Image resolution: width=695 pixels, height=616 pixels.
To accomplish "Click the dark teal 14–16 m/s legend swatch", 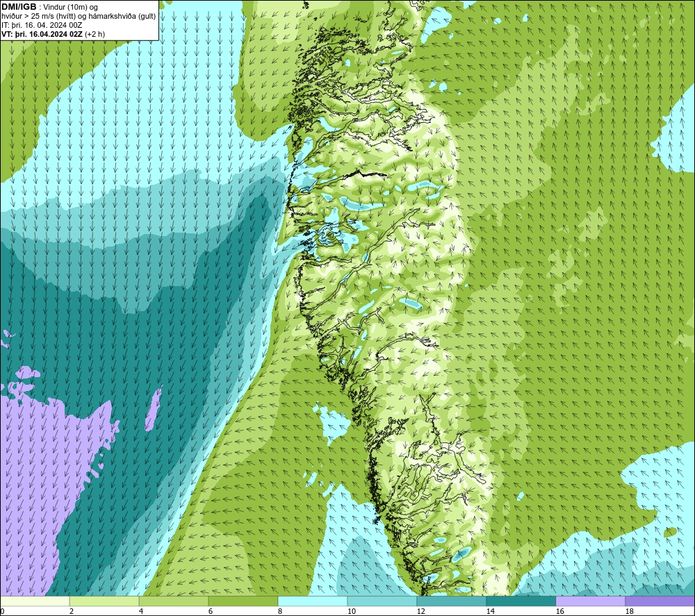I will click(x=521, y=601).
